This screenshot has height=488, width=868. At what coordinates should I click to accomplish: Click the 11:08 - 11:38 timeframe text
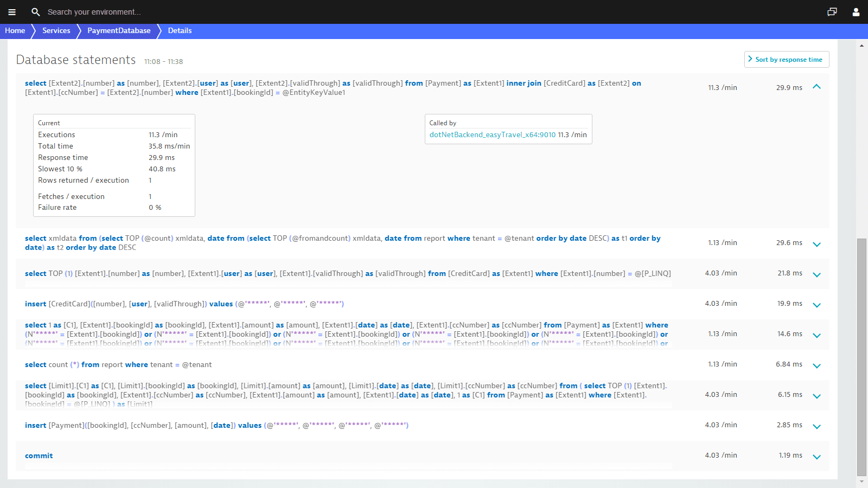[x=163, y=62]
